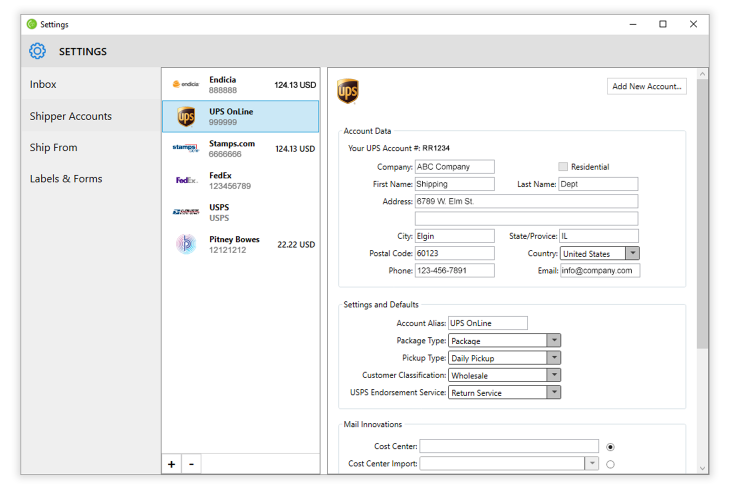
Task: Enable the Residential checkbox
Action: 563,167
